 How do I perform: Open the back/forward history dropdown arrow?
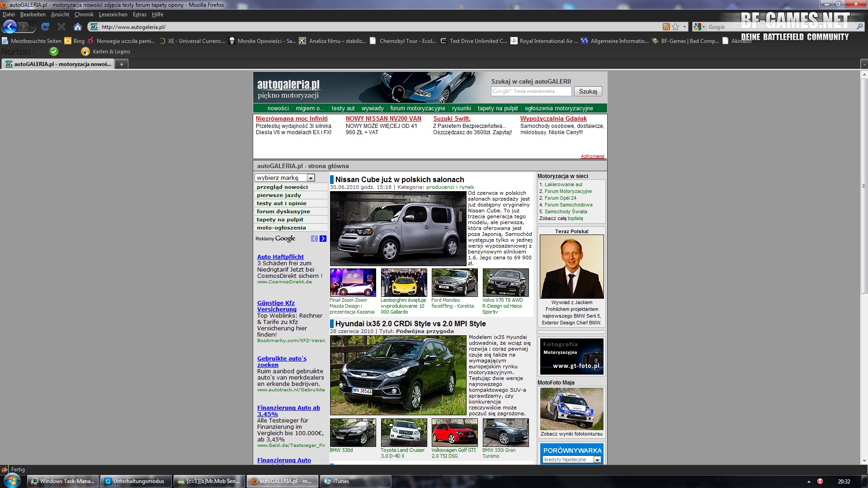(x=32, y=27)
